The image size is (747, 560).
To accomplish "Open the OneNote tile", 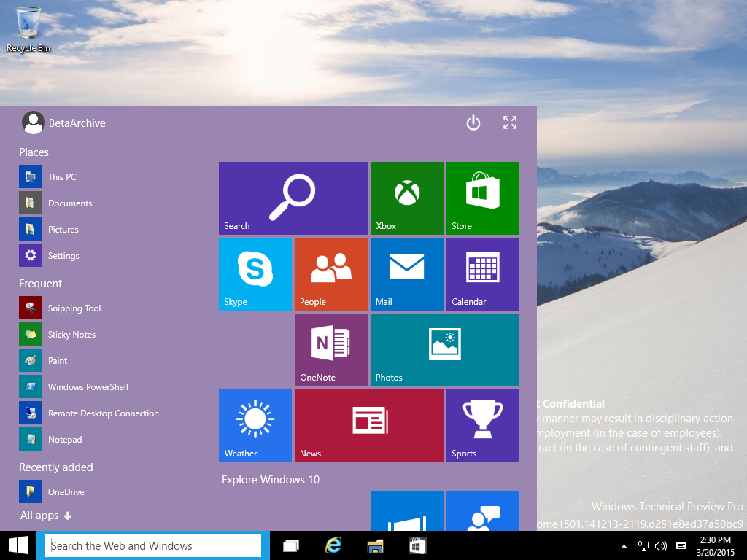I will (330, 349).
